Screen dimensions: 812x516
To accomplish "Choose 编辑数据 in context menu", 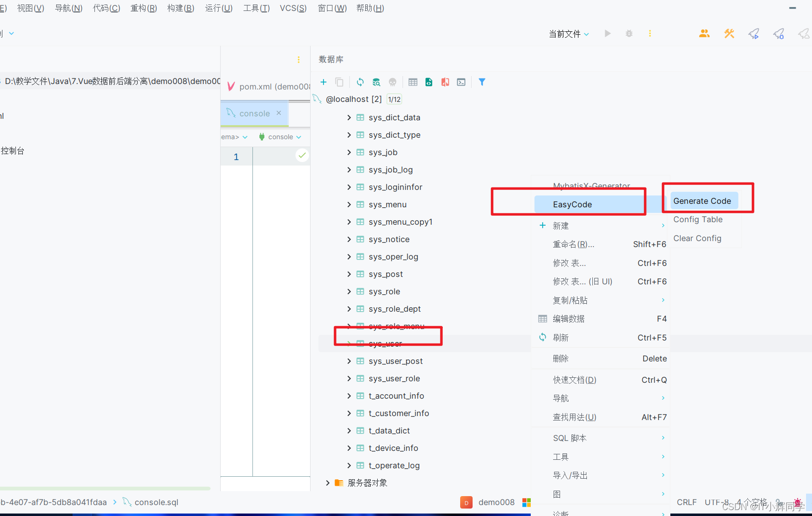I will [600, 319].
